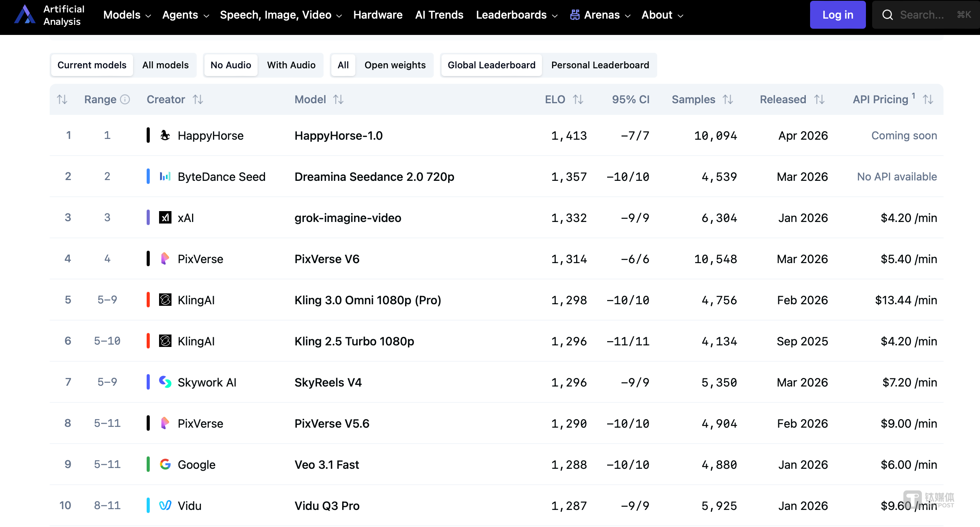This screenshot has height=527, width=980.
Task: Select the With Audio filter option
Action: (291, 65)
